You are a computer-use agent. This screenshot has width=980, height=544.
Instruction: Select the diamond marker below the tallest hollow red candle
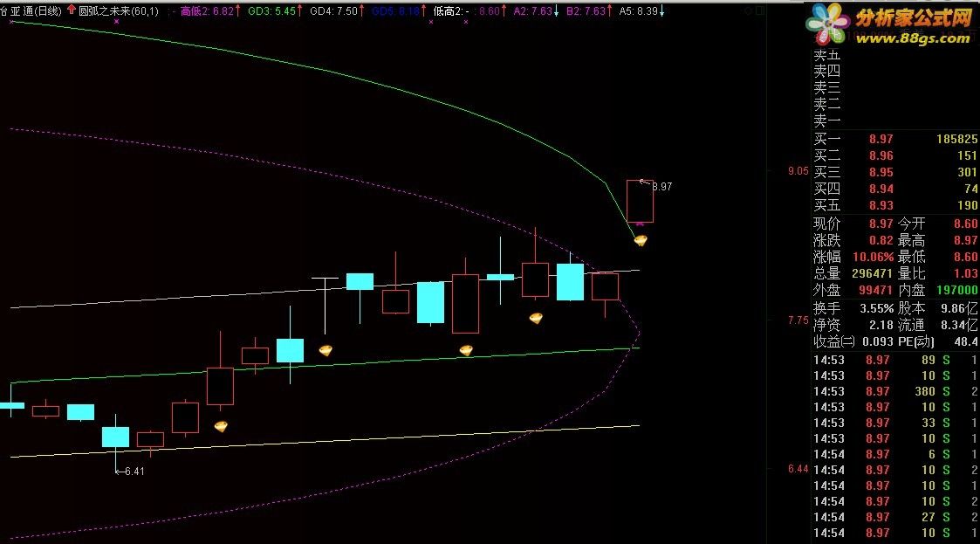coord(466,350)
